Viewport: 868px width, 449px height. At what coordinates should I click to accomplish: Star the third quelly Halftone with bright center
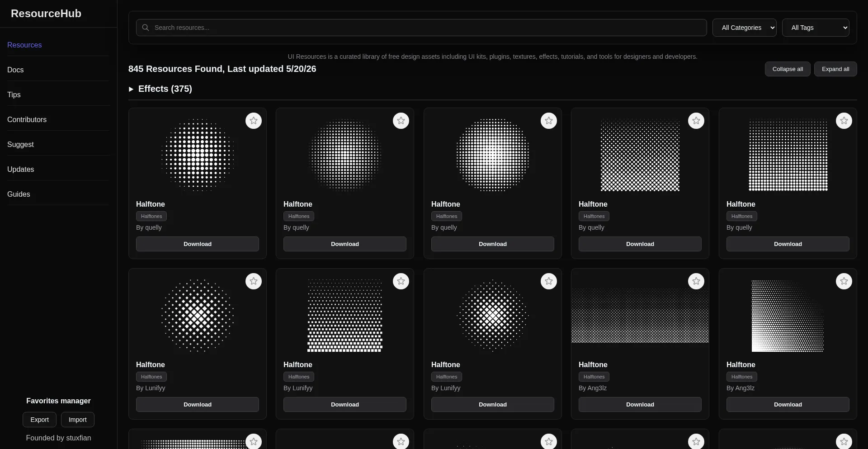(x=549, y=121)
